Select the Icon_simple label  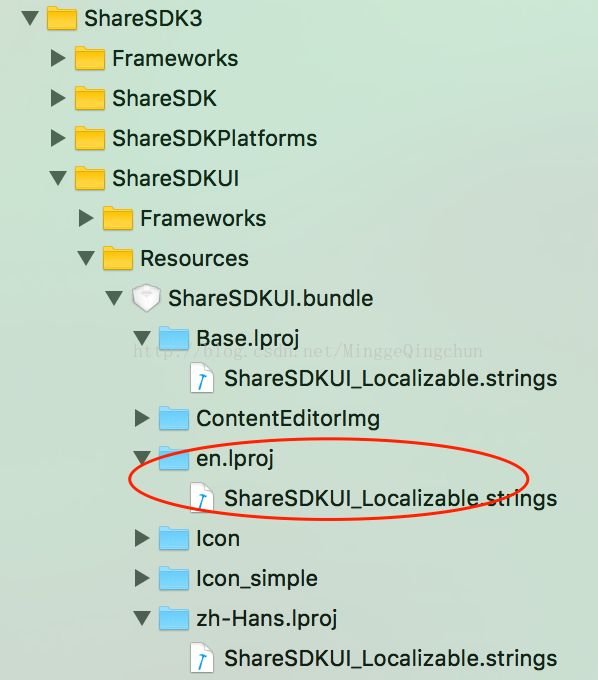click(x=257, y=579)
